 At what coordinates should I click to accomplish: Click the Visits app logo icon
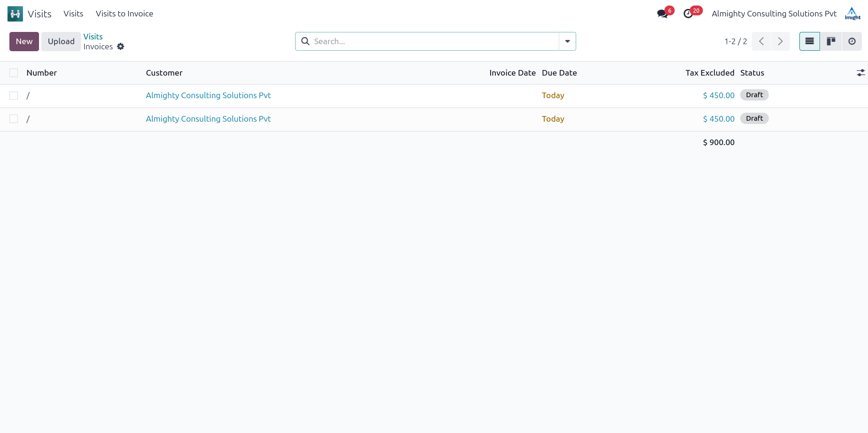click(15, 14)
